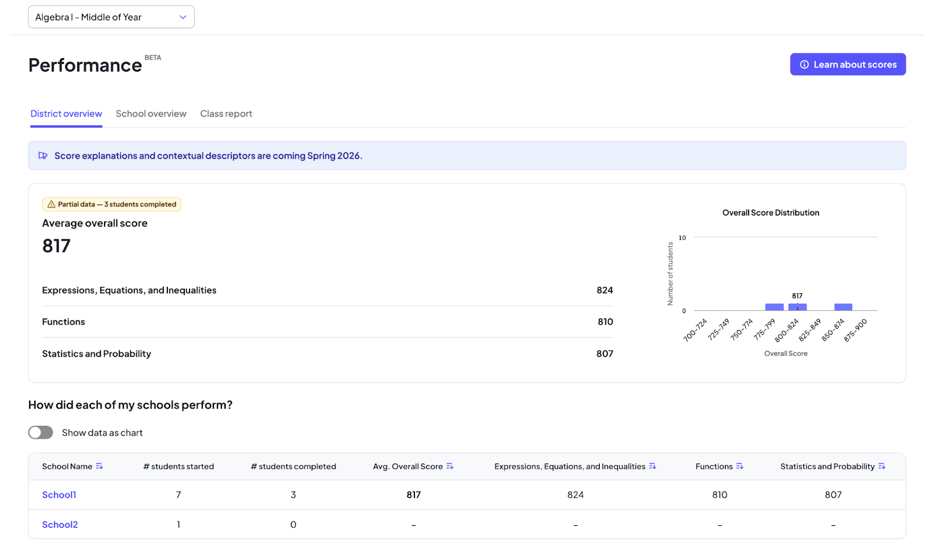Sort the Functions column
Image resolution: width=930 pixels, height=560 pixels.
tap(739, 466)
